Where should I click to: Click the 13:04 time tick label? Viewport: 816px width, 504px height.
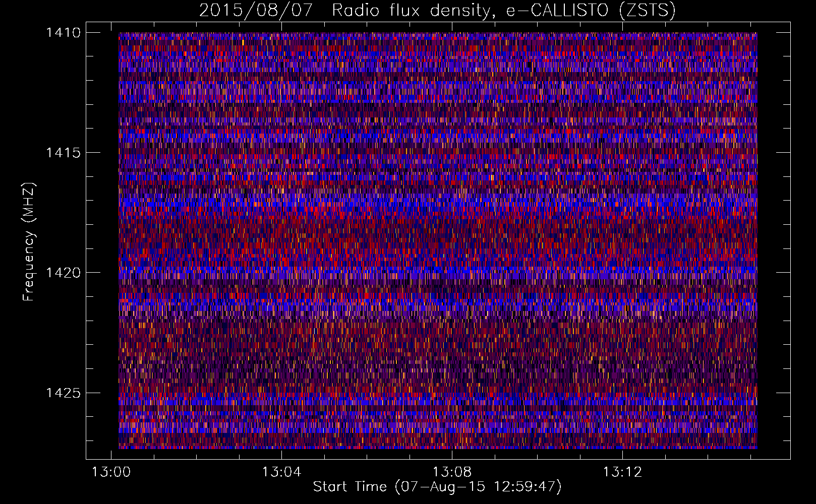[x=281, y=472]
